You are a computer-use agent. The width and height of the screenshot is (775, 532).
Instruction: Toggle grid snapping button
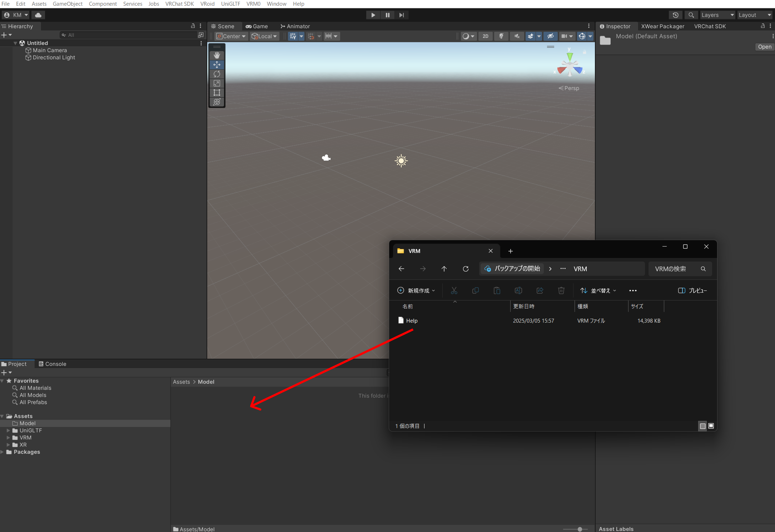(x=311, y=36)
